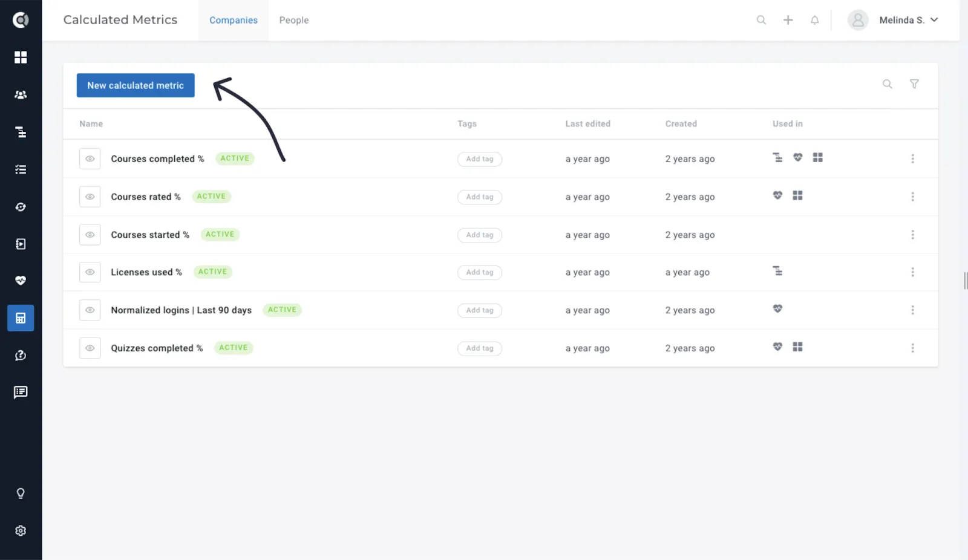Viewport: 968px width, 560px height.
Task: Open the Melinda S. user menu dropdown
Action: (894, 20)
